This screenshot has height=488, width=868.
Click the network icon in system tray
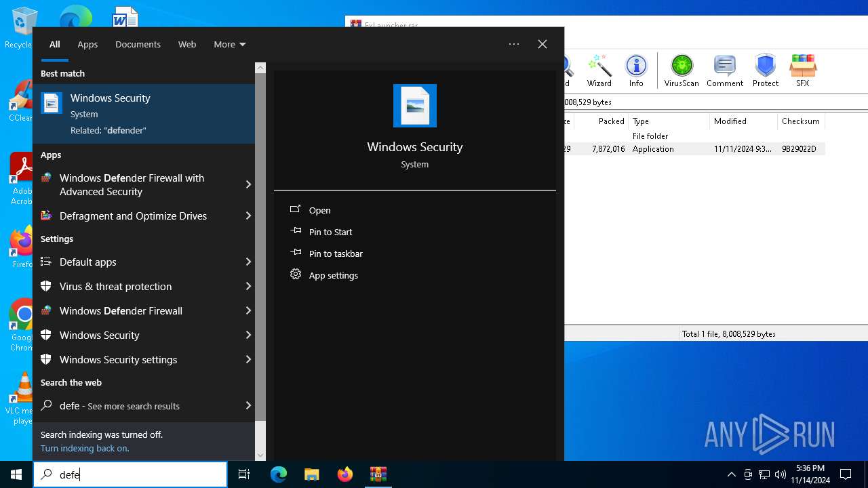[x=764, y=474]
